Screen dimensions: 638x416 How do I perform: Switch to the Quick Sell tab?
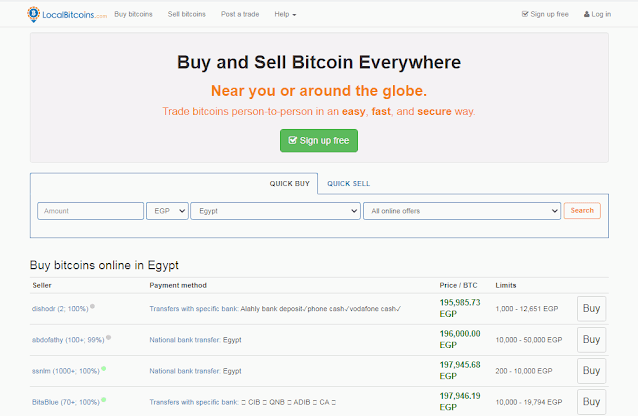tap(349, 184)
